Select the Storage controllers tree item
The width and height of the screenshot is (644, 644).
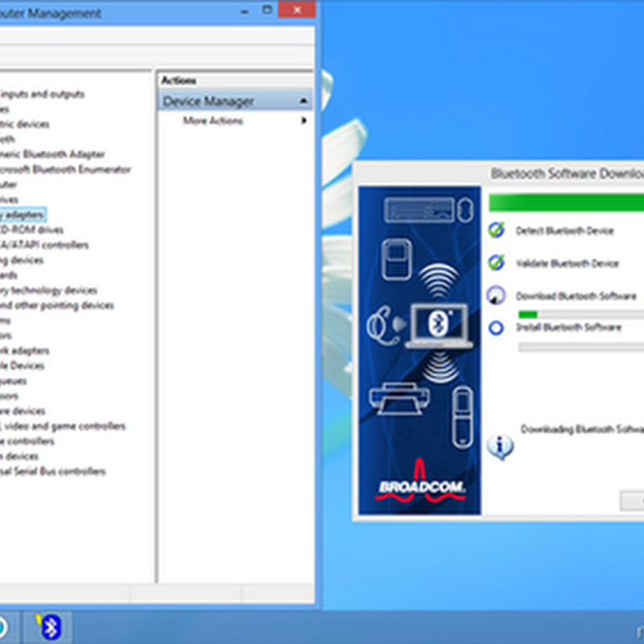pyautogui.click(x=27, y=441)
